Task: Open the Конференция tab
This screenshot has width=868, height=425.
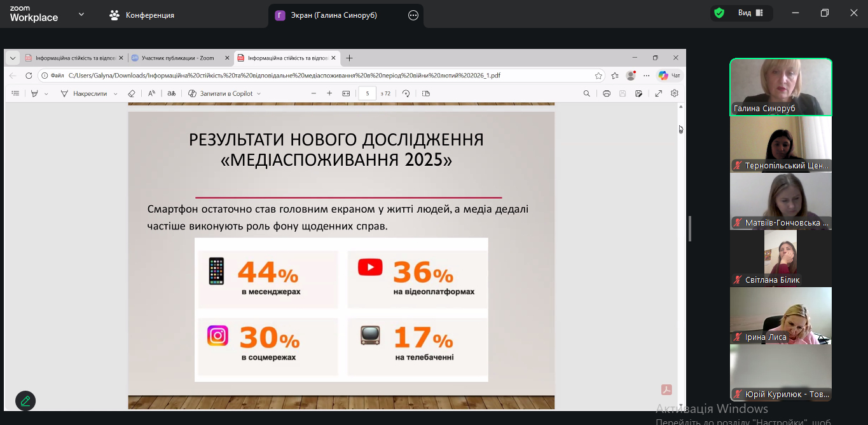Action: [x=142, y=15]
